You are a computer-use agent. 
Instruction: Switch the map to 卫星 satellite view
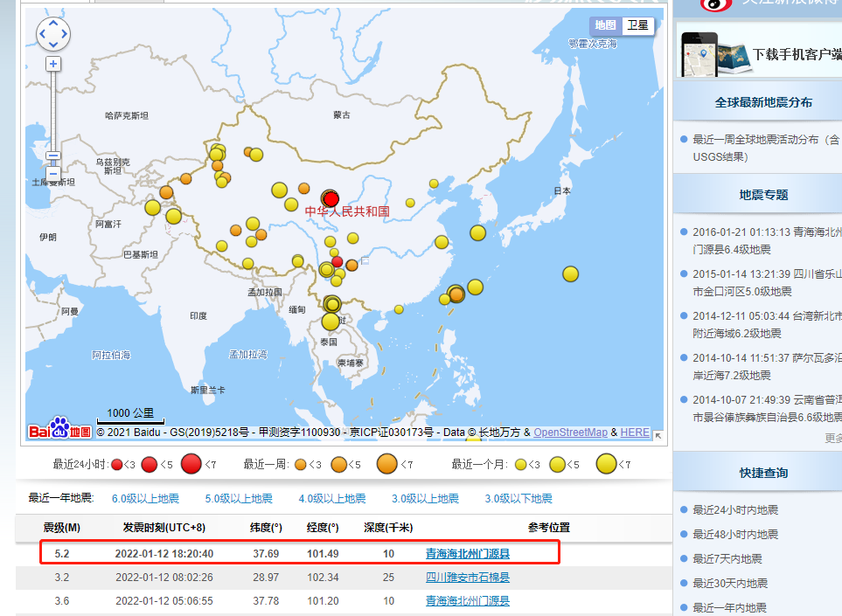click(x=637, y=25)
